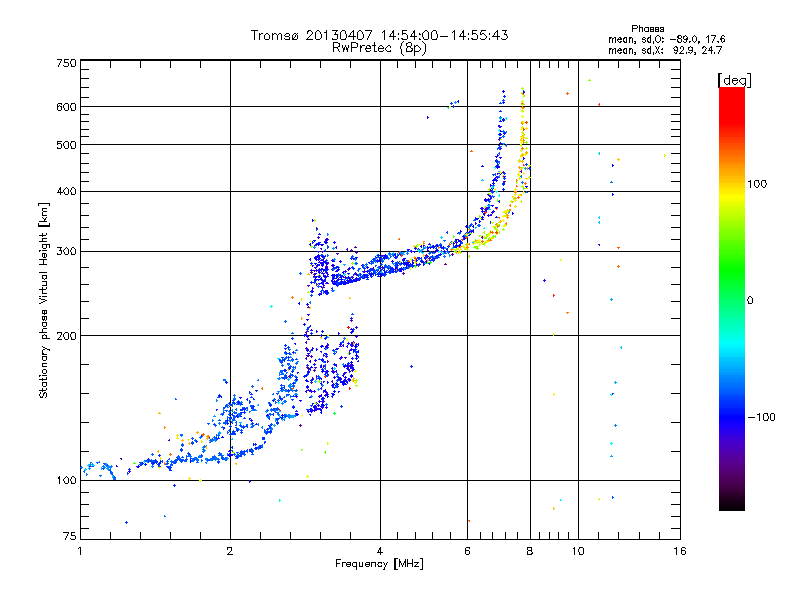Click the 'Frequency [MHz]' axis title
Image resolution: width=800 pixels, height=600 pixels.
379,564
